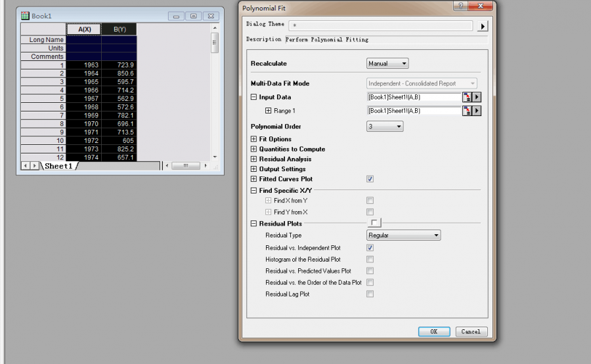
Task: Select cell with value 825.2
Action: point(119,149)
